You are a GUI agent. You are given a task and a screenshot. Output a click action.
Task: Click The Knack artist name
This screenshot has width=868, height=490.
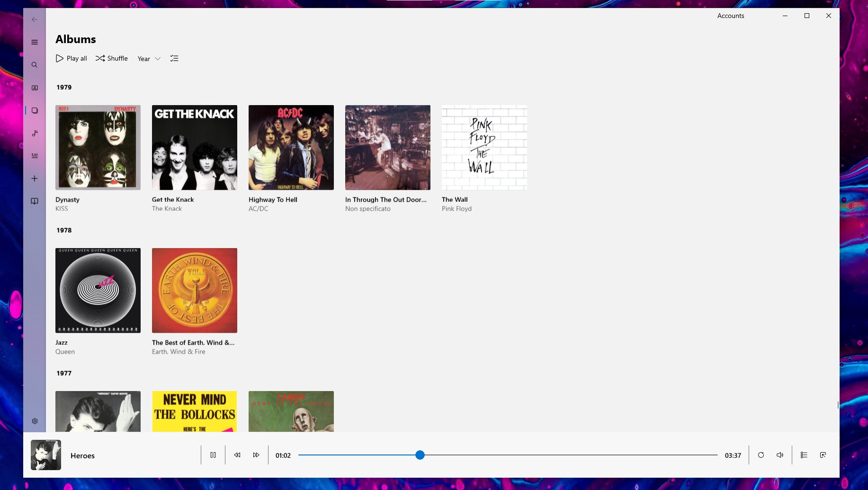[167, 209]
